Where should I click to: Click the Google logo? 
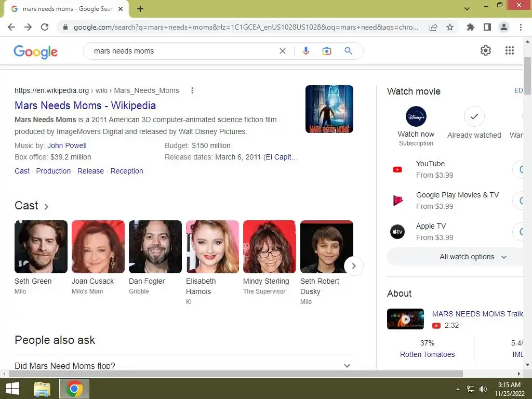click(x=36, y=51)
